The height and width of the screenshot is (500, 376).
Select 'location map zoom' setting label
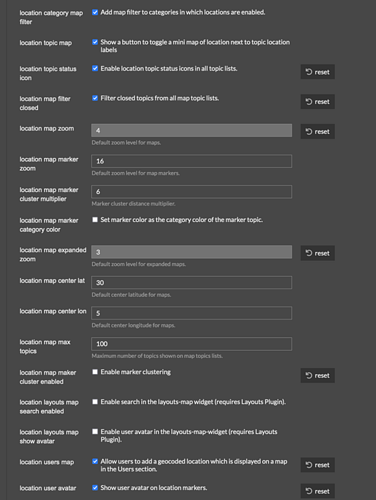click(x=47, y=129)
